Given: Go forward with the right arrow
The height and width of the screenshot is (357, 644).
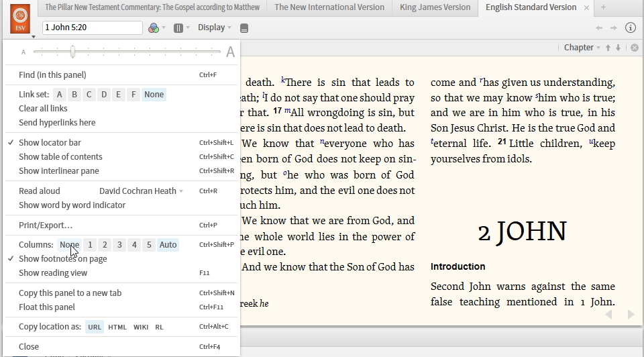Looking at the screenshot, I should pos(614,28).
